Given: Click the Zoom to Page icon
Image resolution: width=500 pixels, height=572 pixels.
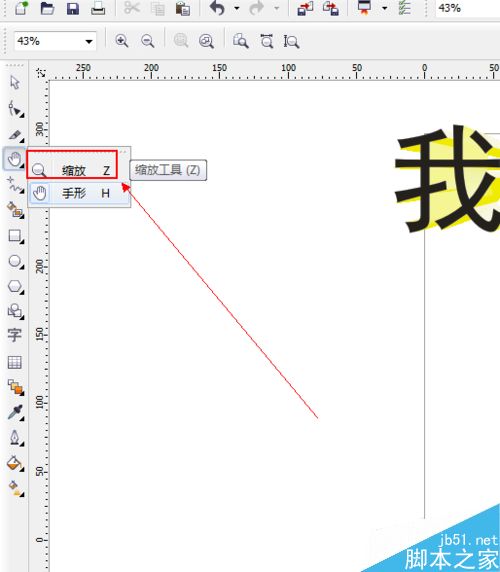Looking at the screenshot, I should [241, 41].
